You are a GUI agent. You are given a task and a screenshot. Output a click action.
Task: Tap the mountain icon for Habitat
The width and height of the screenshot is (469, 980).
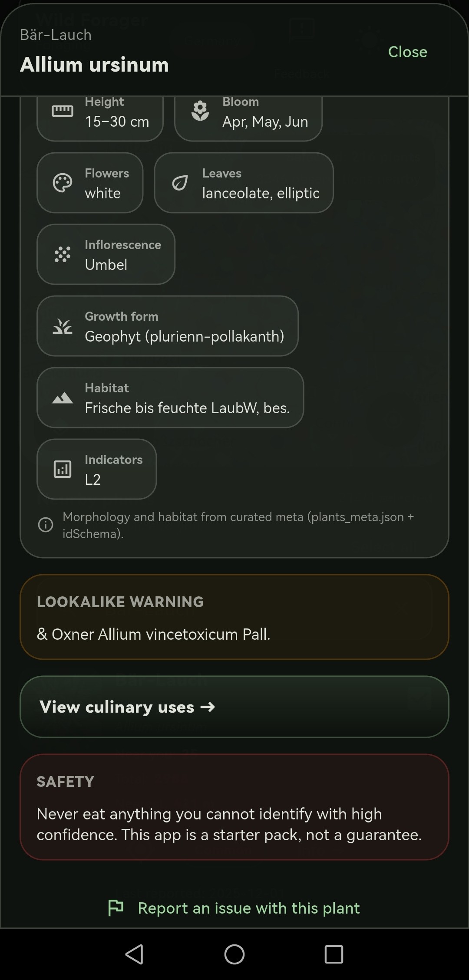(63, 398)
